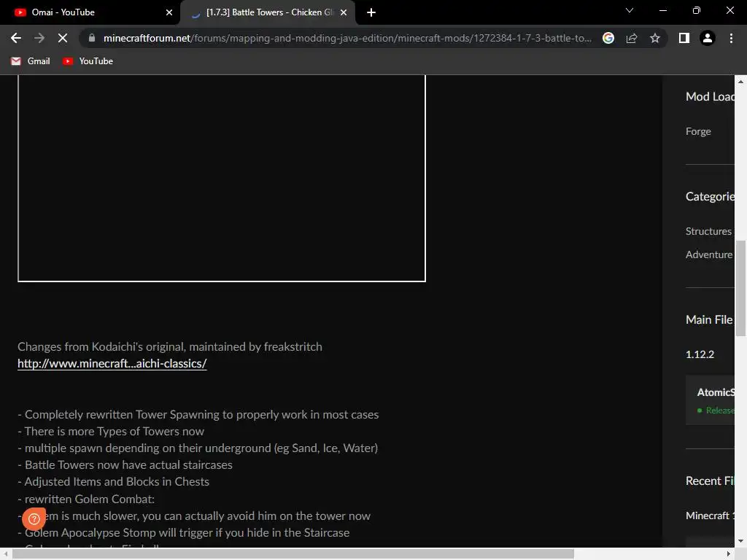Restore down the browser window
747x560 pixels.
coord(697,10)
